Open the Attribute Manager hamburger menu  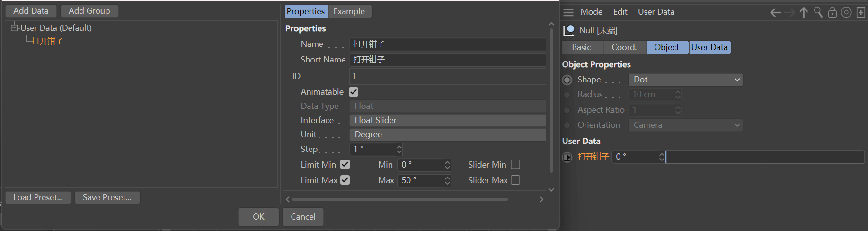tap(568, 12)
